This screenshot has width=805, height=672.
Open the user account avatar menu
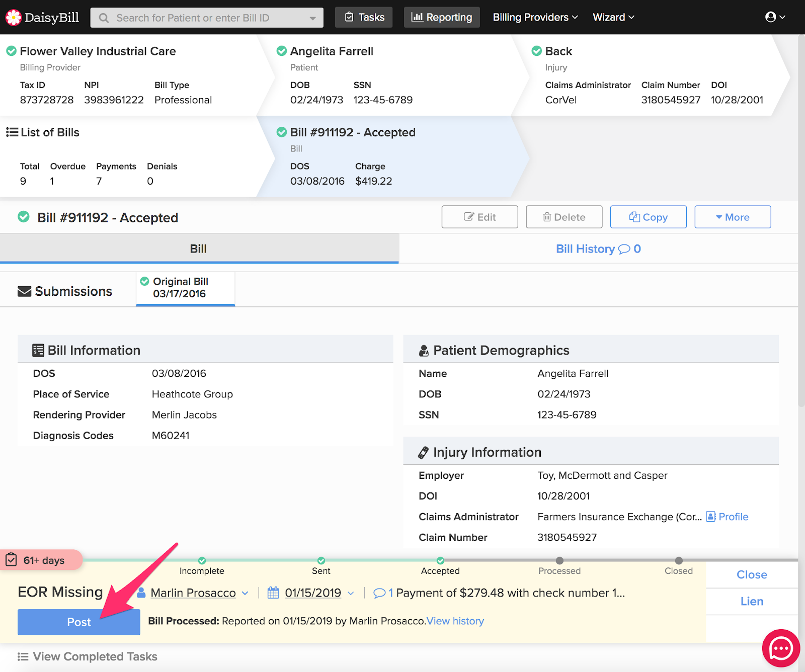click(x=775, y=17)
